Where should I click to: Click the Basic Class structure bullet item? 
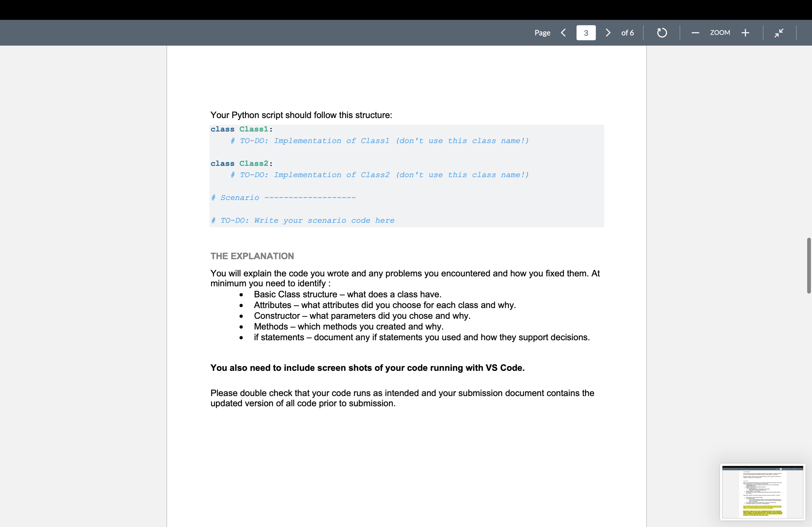pos(347,294)
